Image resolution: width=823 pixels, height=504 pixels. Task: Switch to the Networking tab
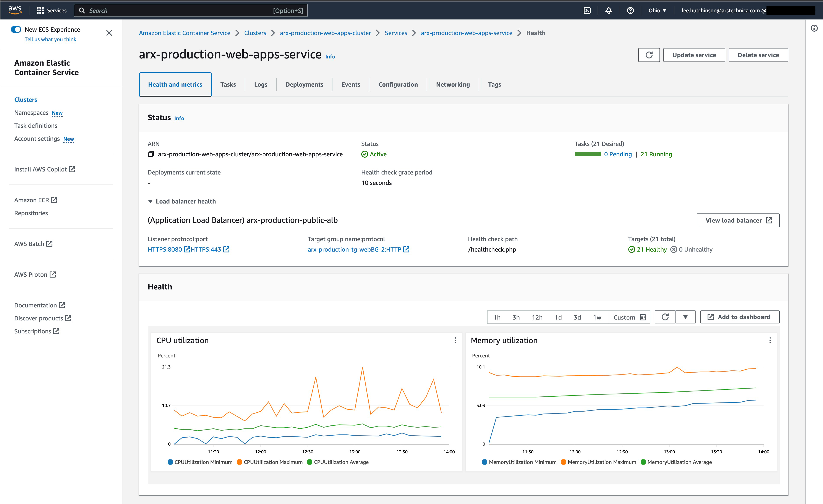(x=453, y=84)
